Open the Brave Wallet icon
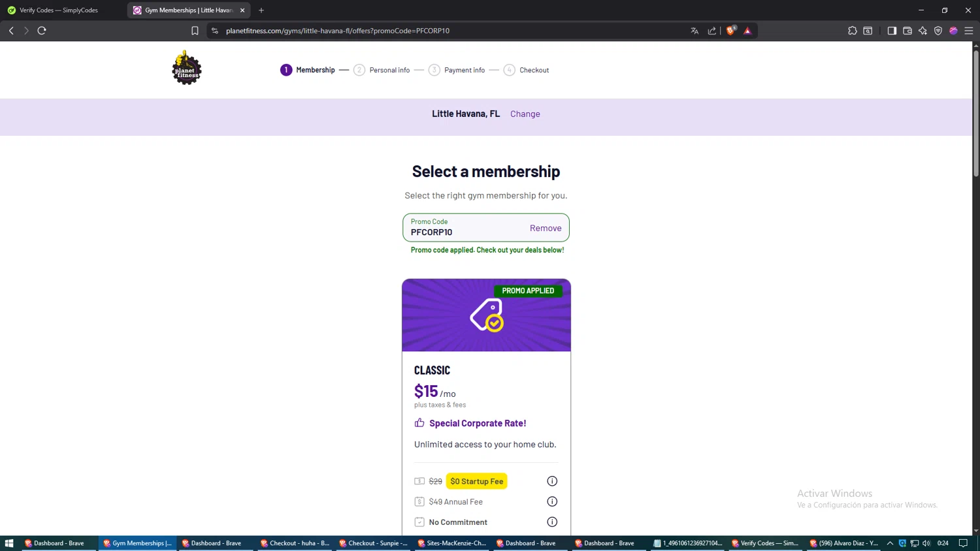The image size is (980, 551). coord(907,31)
